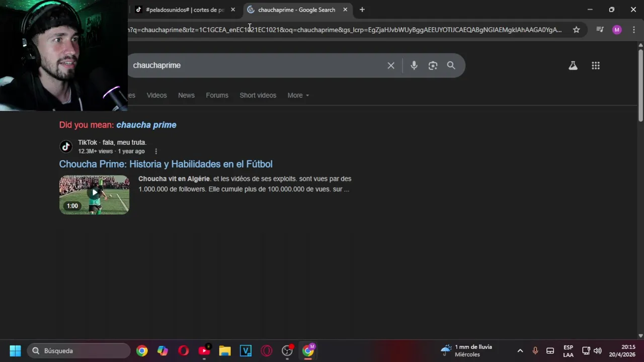The image size is (644, 362).
Task: Open the Google apps grid
Action: [596, 65]
